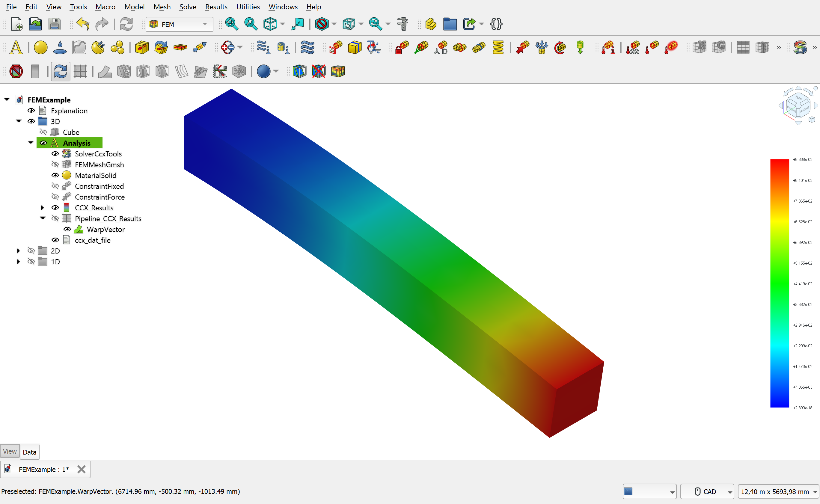Click the fit all zoom icon

(x=231, y=24)
